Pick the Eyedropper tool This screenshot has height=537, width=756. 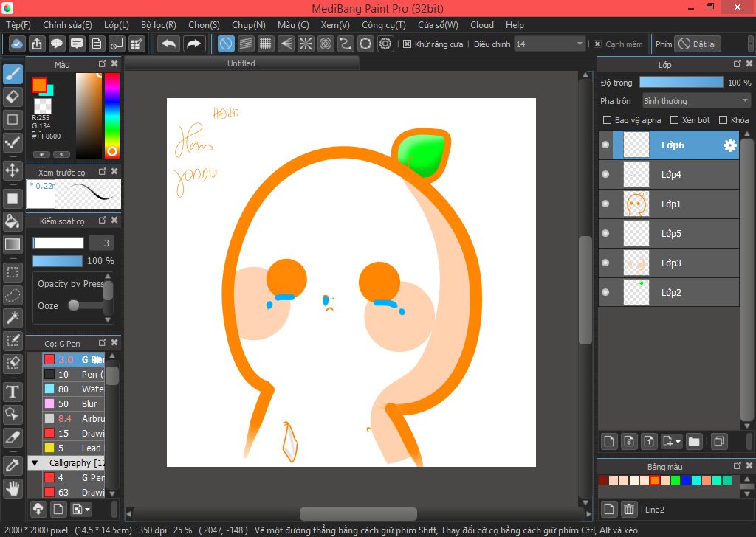click(13, 465)
